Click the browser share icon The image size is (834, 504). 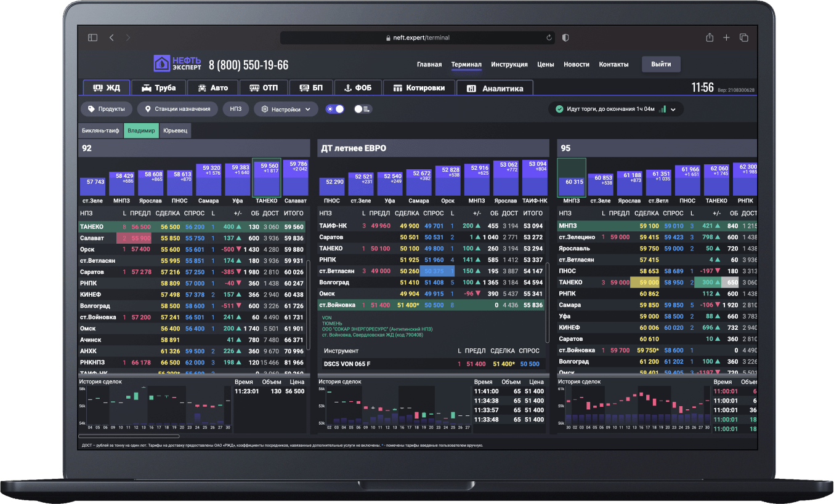pyautogui.click(x=710, y=38)
